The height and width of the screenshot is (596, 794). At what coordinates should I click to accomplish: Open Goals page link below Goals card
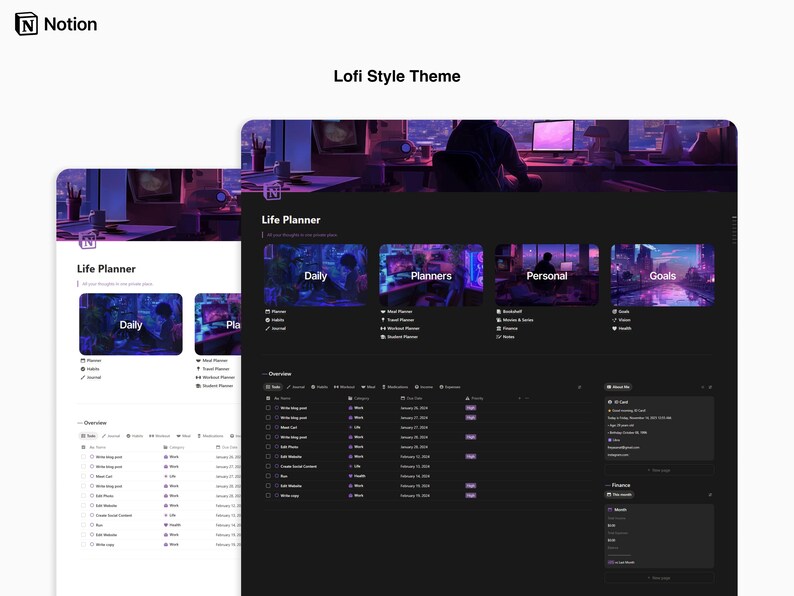click(x=621, y=311)
